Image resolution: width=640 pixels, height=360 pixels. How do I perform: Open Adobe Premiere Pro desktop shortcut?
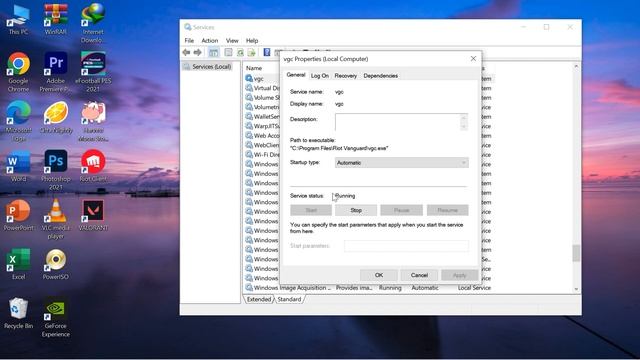point(56,71)
